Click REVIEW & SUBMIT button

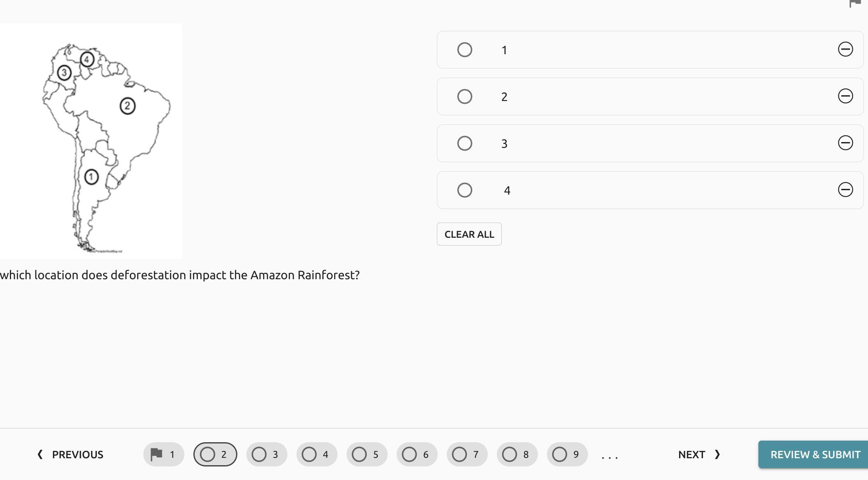815,455
